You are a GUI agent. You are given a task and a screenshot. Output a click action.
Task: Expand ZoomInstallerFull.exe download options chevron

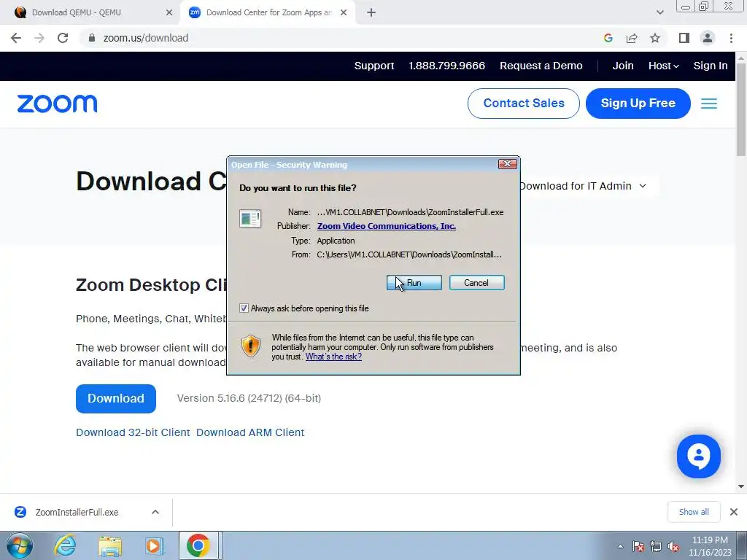(155, 513)
